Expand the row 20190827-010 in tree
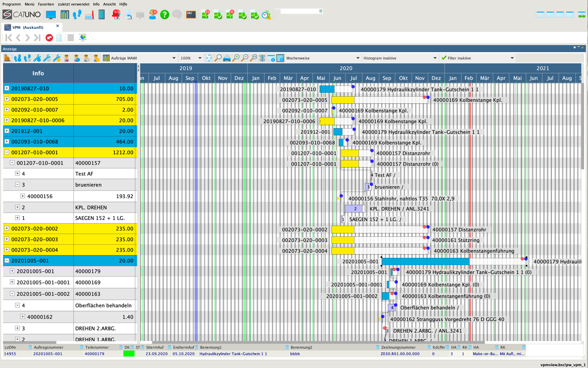Viewport: 588px width, 368px height. [7, 88]
